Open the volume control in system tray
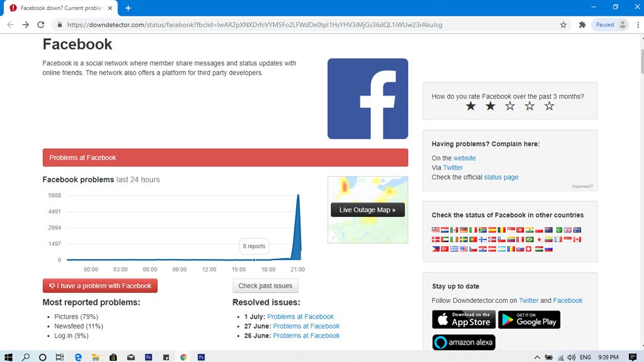Viewport: 644px width, 362px height. (571, 357)
